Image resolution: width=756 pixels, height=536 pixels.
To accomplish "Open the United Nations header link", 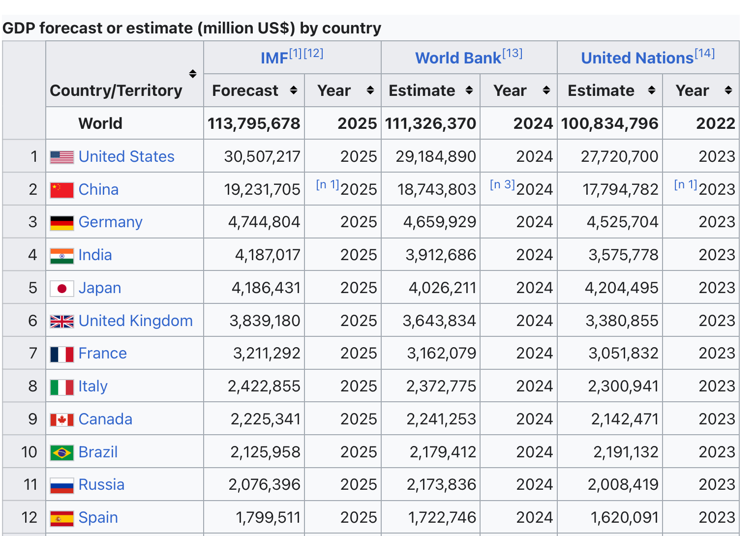I will 637,58.
